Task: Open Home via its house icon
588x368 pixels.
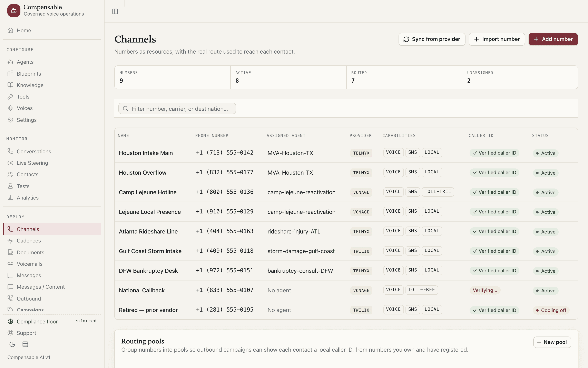Action: pos(10,30)
